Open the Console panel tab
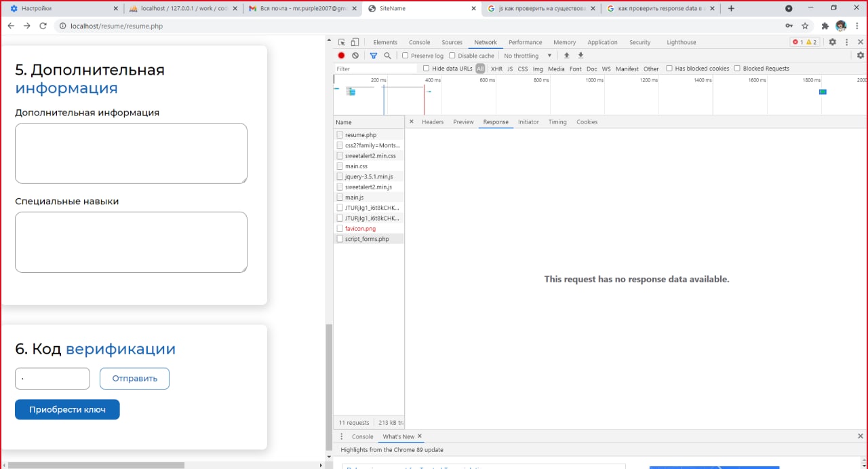The image size is (868, 469). 419,42
